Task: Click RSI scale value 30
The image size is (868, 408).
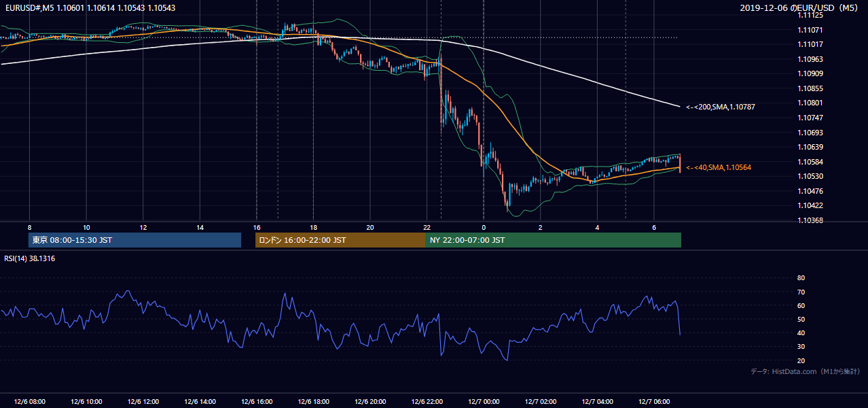Action: [x=801, y=347]
